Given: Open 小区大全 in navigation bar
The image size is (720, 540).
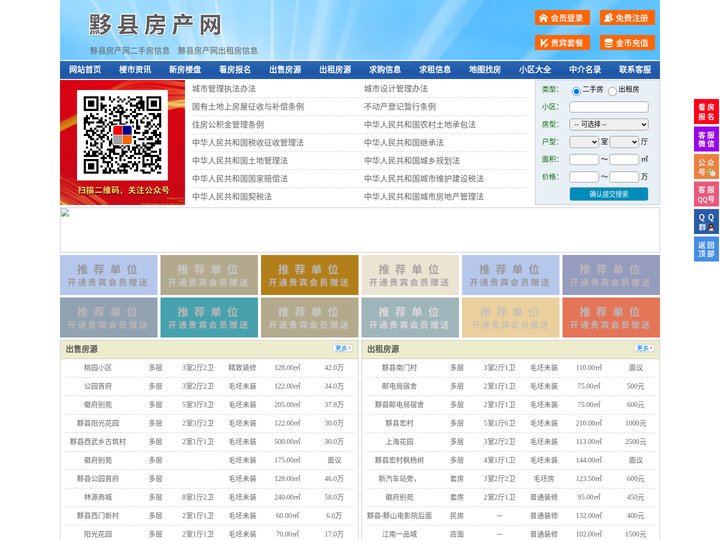Looking at the screenshot, I should coord(535,70).
